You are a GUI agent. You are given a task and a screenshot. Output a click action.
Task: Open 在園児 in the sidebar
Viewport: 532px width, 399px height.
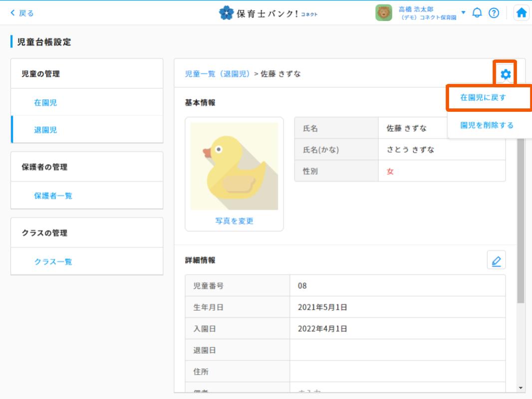tap(45, 102)
